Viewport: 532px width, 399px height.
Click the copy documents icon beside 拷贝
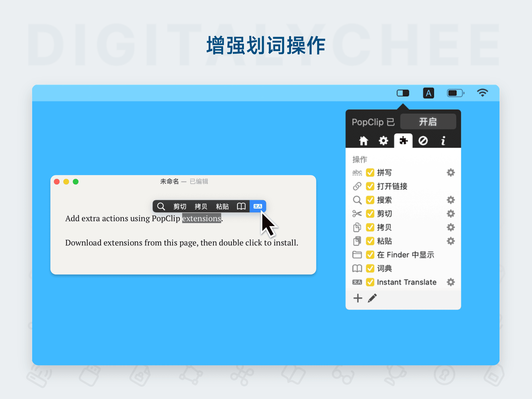(x=357, y=227)
